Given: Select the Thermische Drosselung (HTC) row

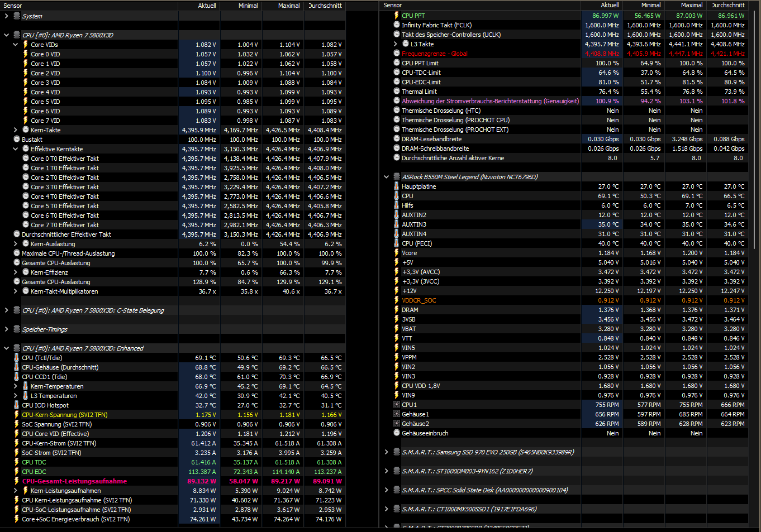Looking at the screenshot, I should tap(564, 111).
